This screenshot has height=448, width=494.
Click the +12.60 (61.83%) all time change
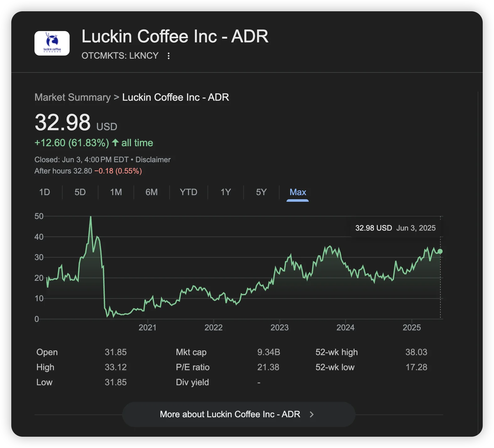[94, 143]
